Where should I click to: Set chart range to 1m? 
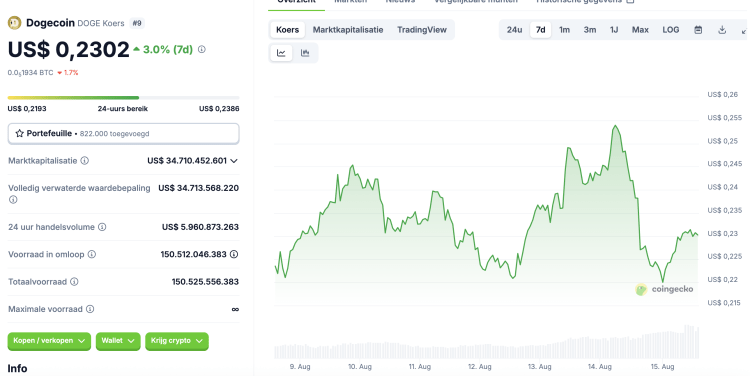click(564, 30)
